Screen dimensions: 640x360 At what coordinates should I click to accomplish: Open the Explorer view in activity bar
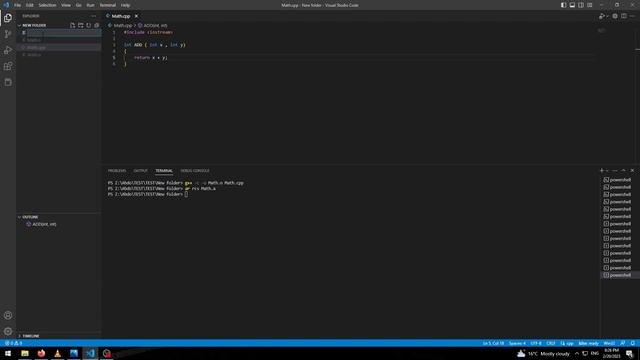point(8,18)
